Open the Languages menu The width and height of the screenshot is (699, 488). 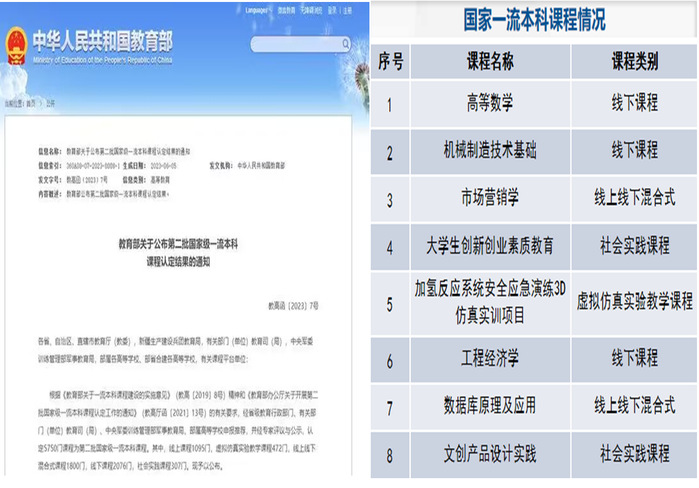(255, 10)
